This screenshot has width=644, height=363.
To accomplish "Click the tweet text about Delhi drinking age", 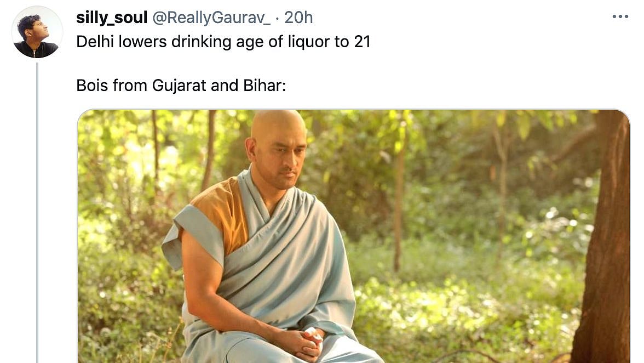I will pos(223,42).
